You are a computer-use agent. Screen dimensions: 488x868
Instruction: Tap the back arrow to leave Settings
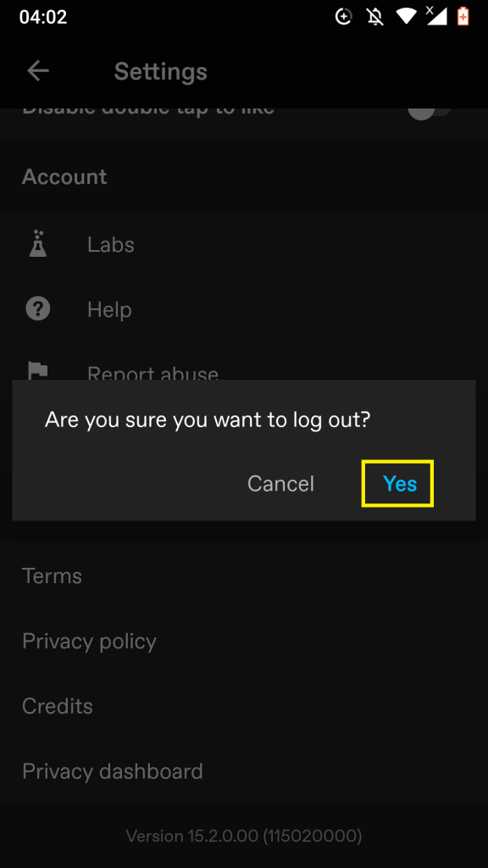pyautogui.click(x=37, y=71)
